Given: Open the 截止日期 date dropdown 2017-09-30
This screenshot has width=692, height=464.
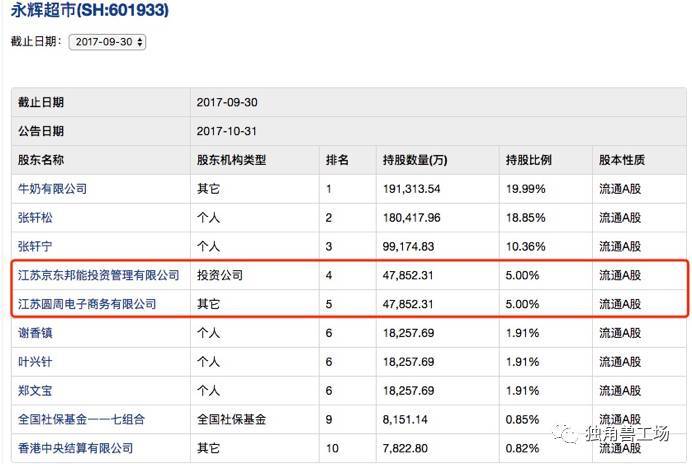Looking at the screenshot, I should (x=107, y=42).
